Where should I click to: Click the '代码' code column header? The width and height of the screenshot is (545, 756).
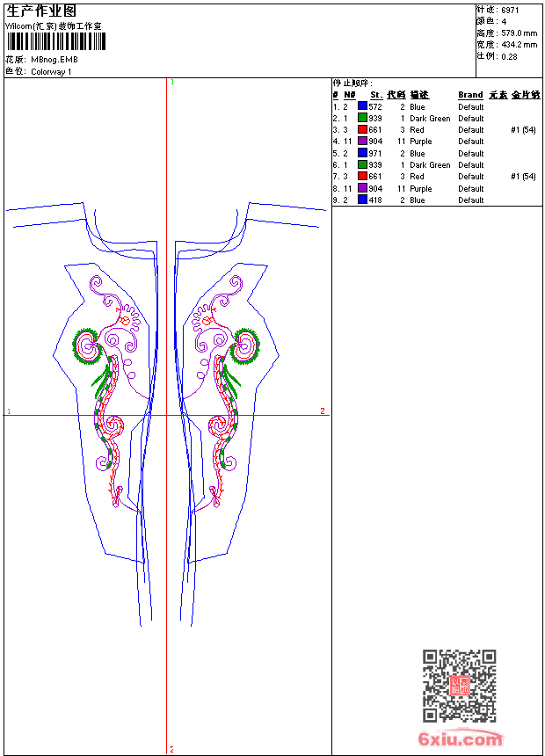pos(396,95)
